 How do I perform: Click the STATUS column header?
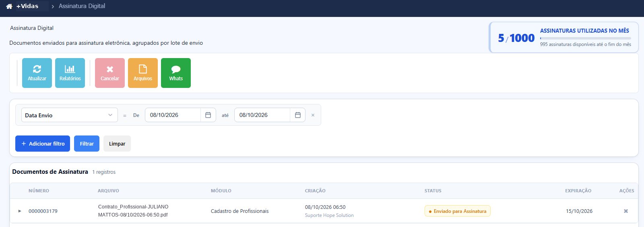(433, 191)
